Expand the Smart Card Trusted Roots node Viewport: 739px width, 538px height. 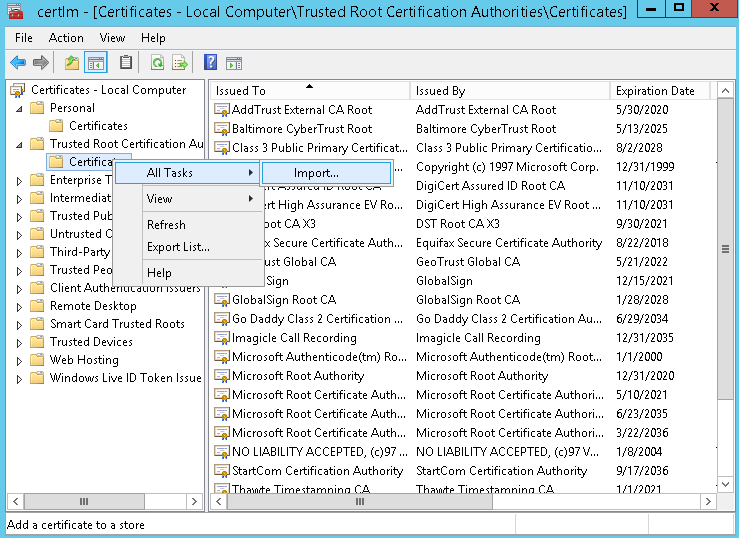pyautogui.click(x=20, y=324)
